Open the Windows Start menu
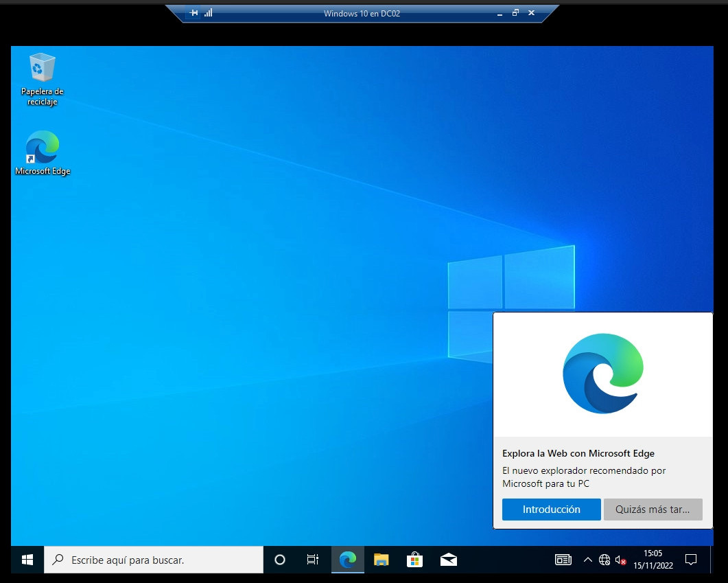Screen dimensions: 728x583 [x=27, y=560]
